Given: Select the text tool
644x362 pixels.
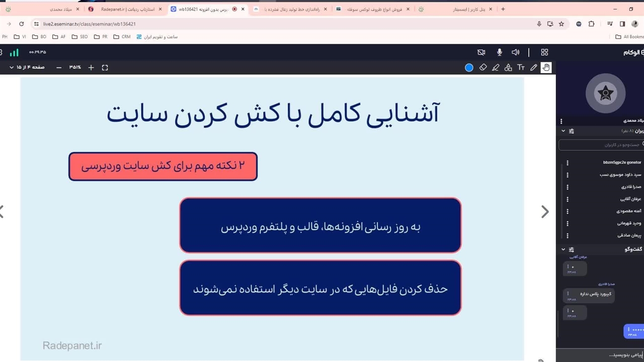Looking at the screenshot, I should (521, 67).
